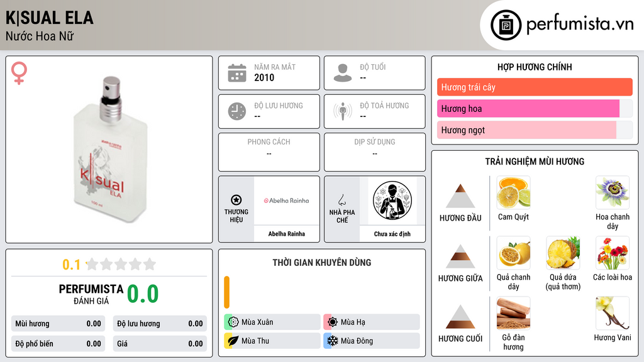Viewport: 644px width, 362px height.
Task: Click the Hợp Hương Chính heading
Action: (x=535, y=67)
